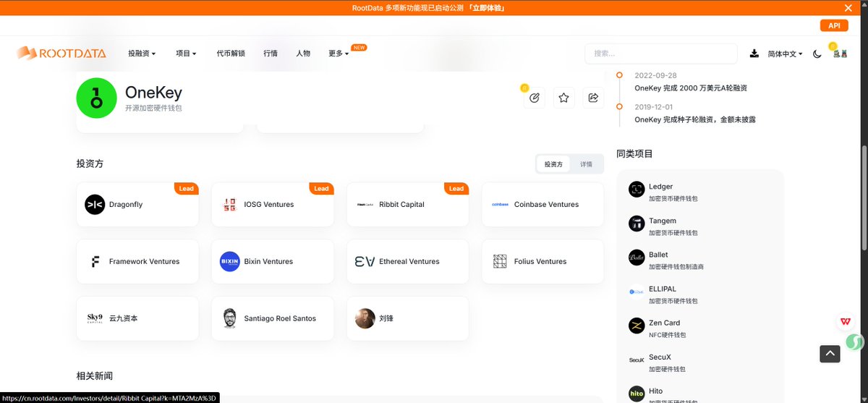Click the Ethereal Ventures logo

click(365, 261)
